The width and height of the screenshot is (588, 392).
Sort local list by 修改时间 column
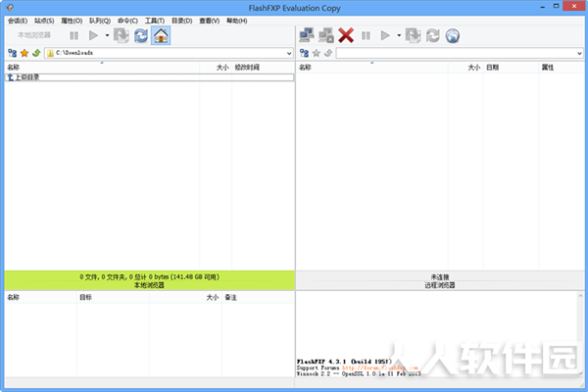(x=263, y=68)
